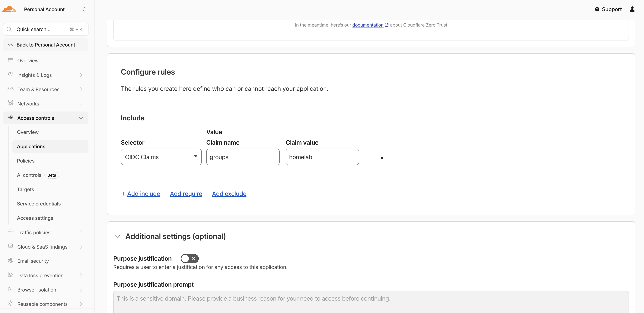Open the Applications menu item
Screen dimensions: 644x313
pyautogui.click(x=50, y=146)
